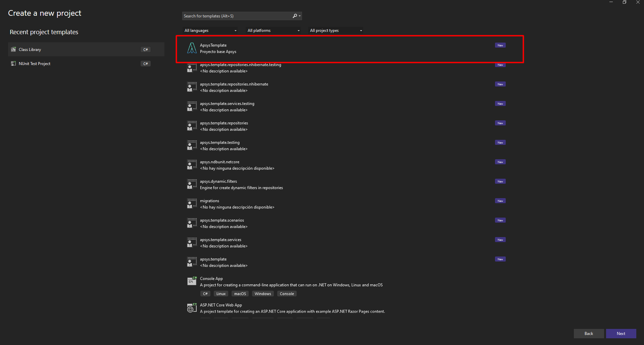Image resolution: width=644 pixels, height=345 pixels.
Task: Click the Class Library recent template icon
Action: pyautogui.click(x=13, y=50)
